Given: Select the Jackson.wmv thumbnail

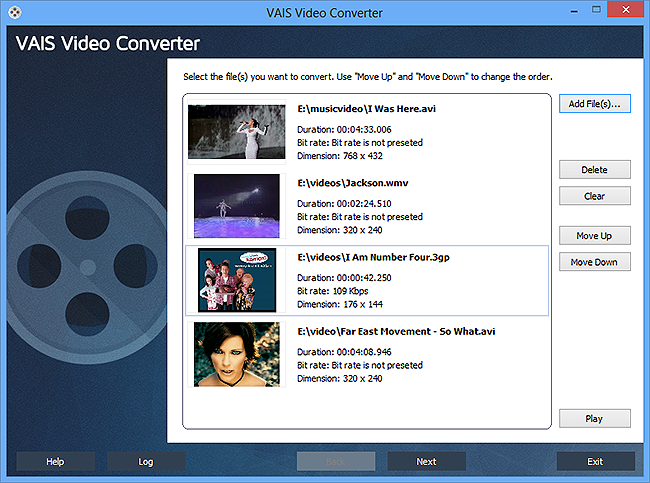Looking at the screenshot, I should click(236, 206).
